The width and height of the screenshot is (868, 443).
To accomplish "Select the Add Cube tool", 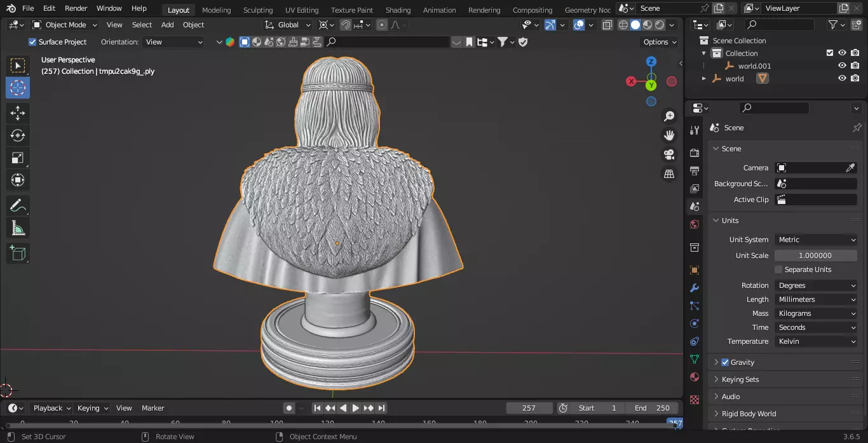I will pos(18,253).
